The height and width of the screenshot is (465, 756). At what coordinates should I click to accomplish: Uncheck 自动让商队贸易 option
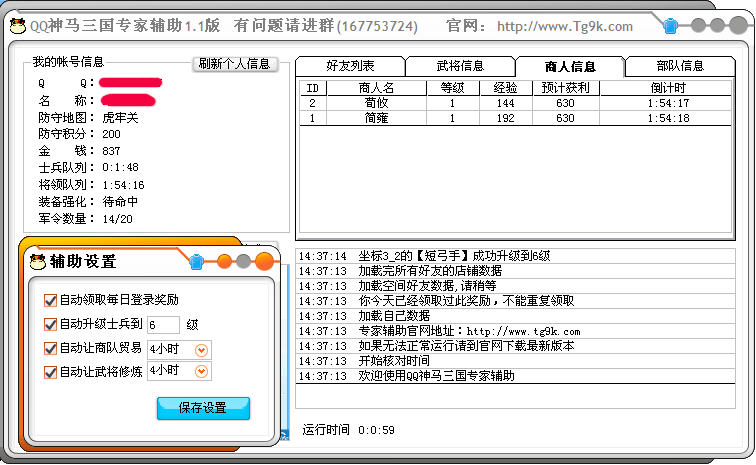[x=50, y=348]
